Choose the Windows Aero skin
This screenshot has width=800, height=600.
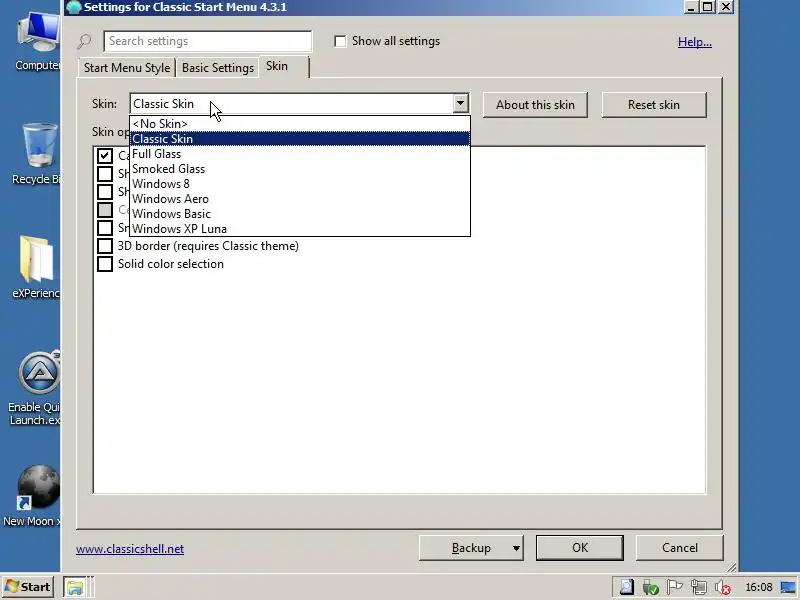(300, 199)
